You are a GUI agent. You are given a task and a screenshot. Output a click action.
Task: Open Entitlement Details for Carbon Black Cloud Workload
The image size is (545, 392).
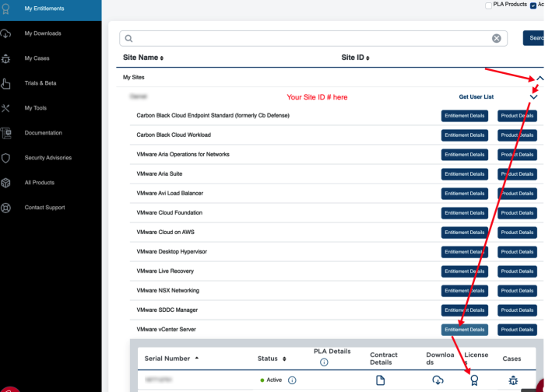(464, 135)
